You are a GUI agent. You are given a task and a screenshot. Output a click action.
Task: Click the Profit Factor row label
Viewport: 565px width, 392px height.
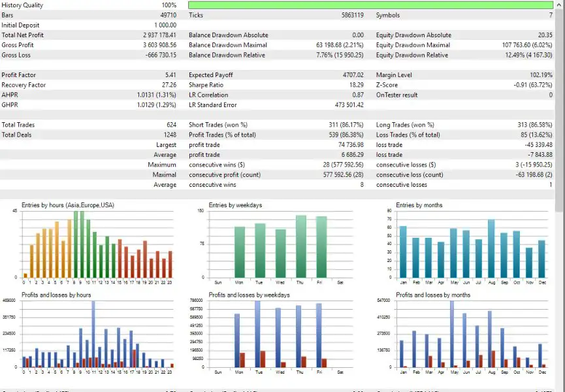point(19,75)
